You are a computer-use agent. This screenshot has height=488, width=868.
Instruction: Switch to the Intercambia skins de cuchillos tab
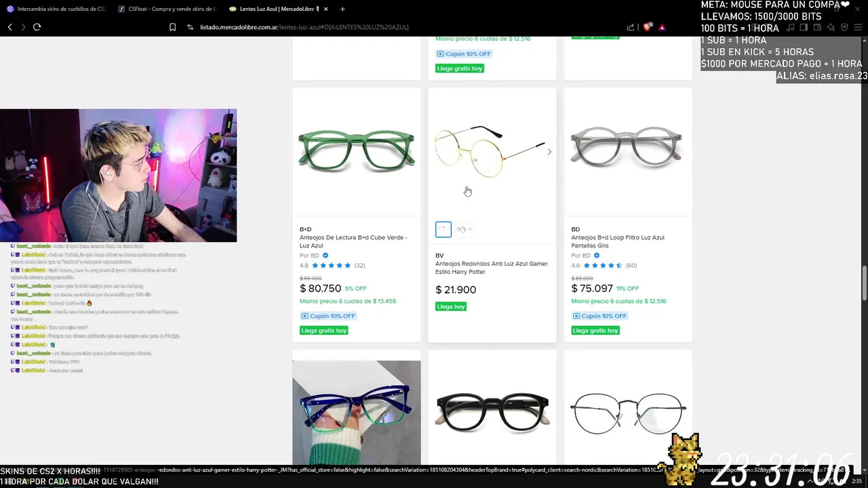[56, 9]
